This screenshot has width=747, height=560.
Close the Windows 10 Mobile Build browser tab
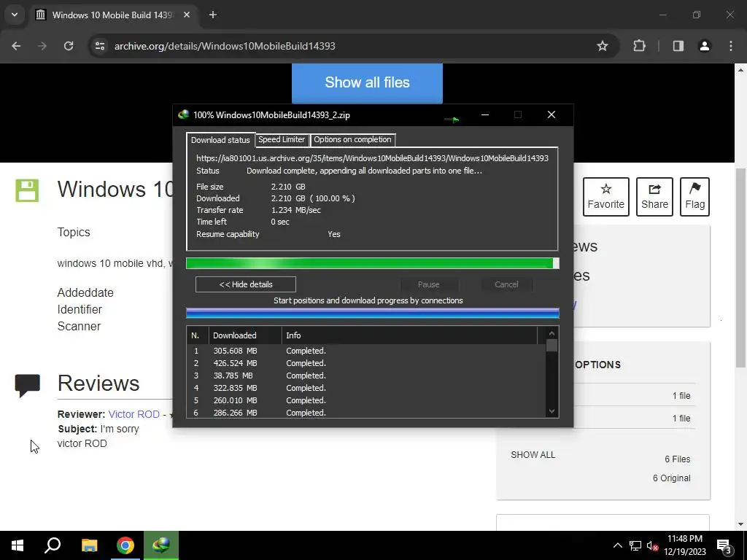point(187,15)
